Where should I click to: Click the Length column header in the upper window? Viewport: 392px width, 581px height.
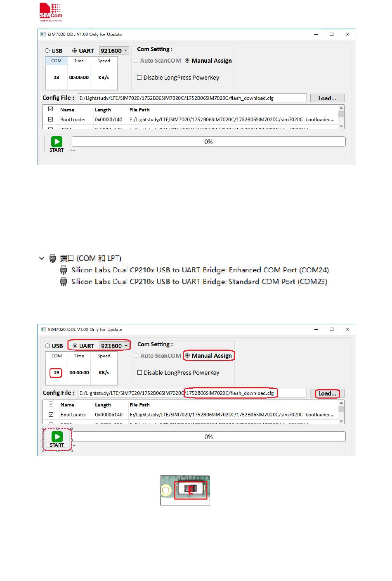click(x=103, y=110)
